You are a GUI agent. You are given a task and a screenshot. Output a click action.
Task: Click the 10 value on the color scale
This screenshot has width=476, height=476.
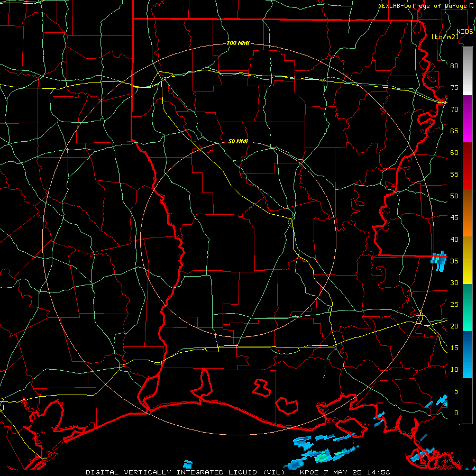pos(454,370)
